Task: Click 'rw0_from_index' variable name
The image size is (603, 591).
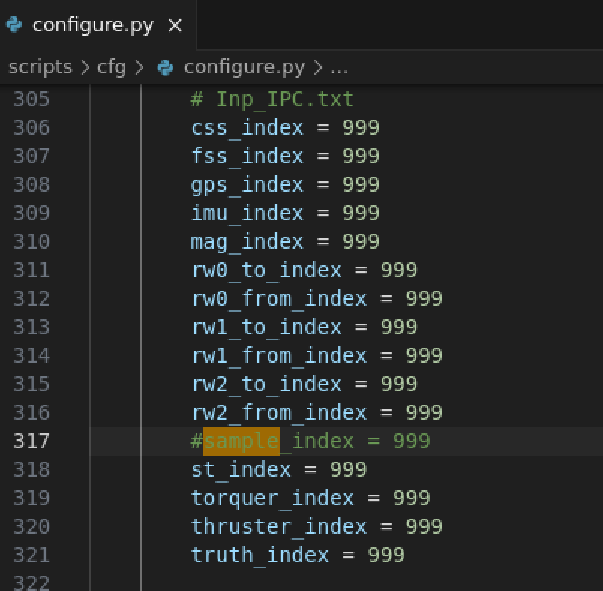Action: click(x=279, y=299)
